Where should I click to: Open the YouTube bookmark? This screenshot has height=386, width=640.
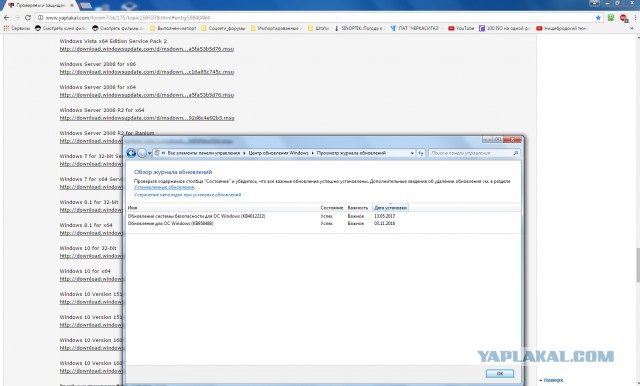(461, 28)
